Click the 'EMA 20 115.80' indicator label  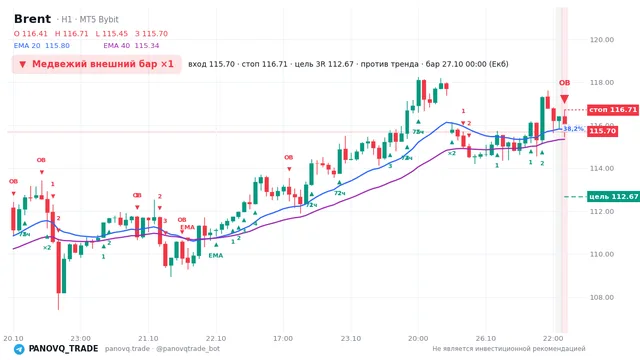(x=42, y=46)
